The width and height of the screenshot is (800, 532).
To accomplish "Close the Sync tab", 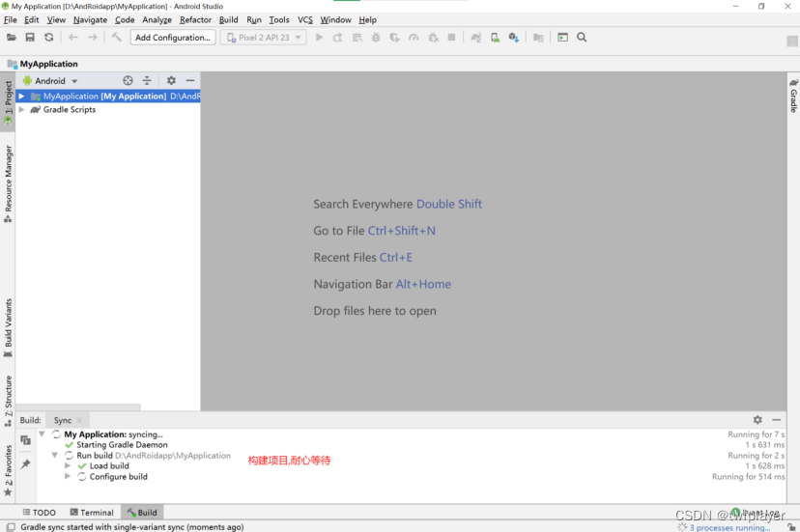I will 78,420.
